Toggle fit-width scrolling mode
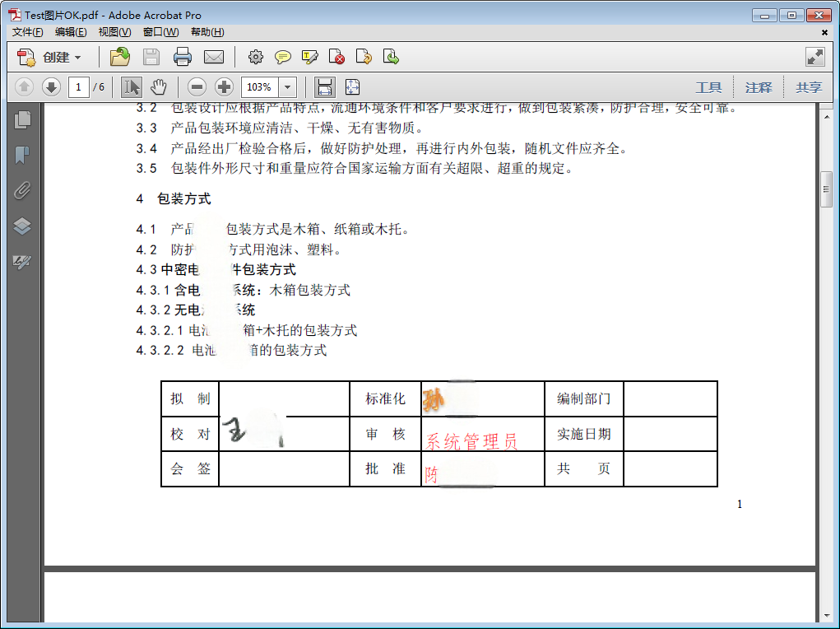This screenshot has height=629, width=840. point(325,86)
